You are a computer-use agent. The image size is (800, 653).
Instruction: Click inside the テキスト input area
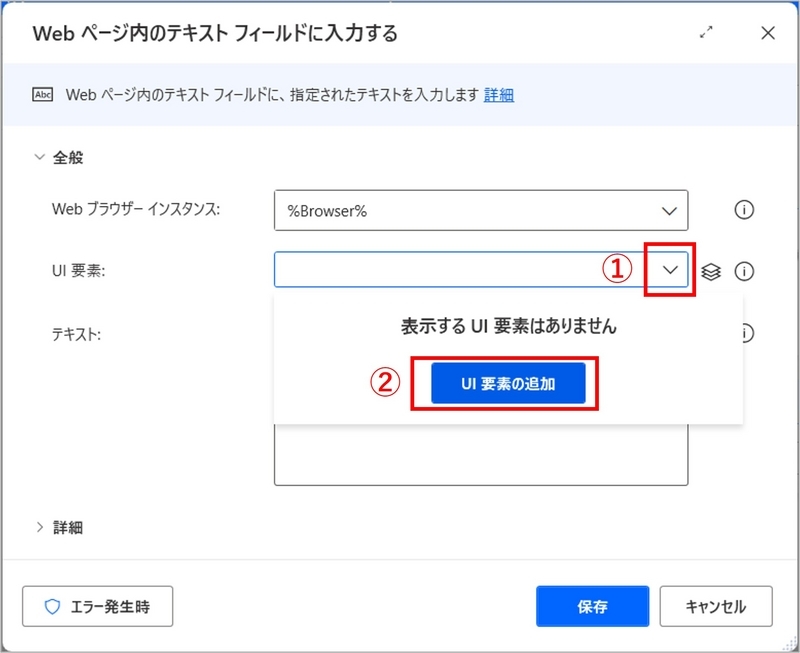[x=480, y=460]
